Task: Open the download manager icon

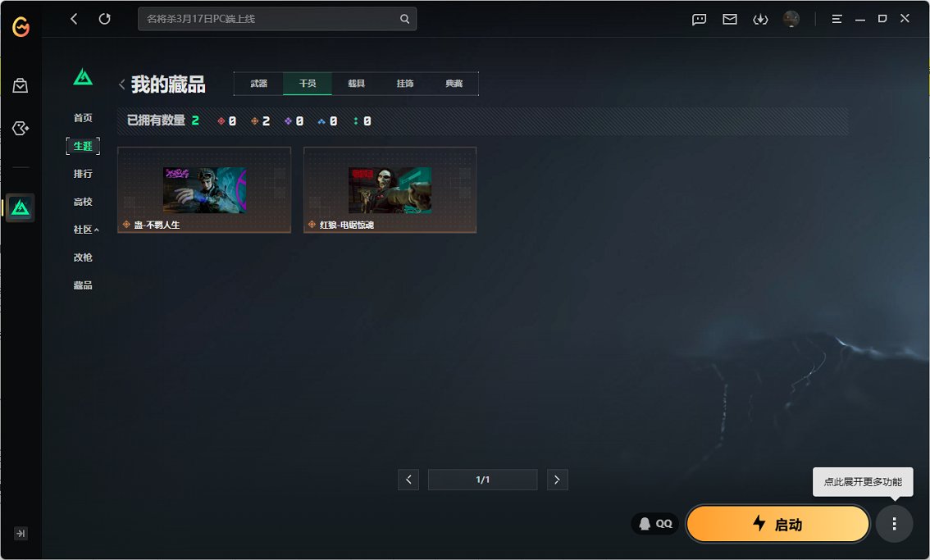Action: [760, 19]
